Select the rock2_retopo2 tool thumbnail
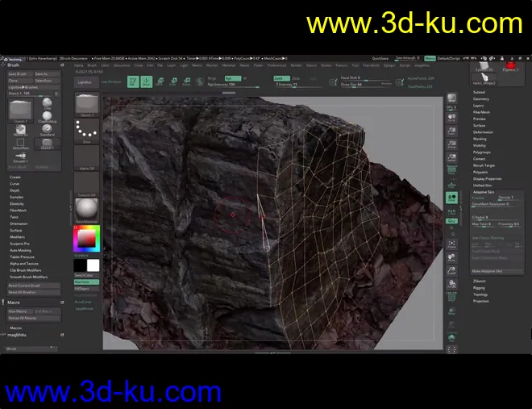532x409 pixels. click(x=484, y=79)
